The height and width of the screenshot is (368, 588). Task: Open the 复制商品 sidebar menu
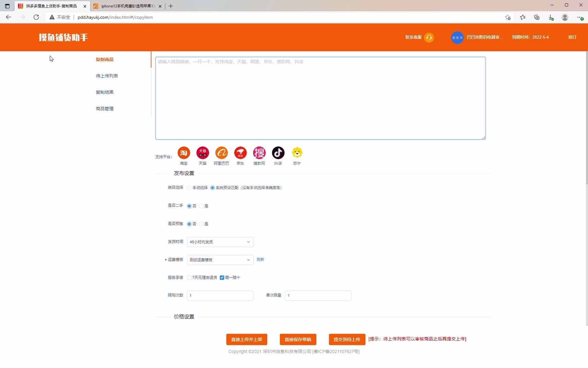[x=105, y=59]
